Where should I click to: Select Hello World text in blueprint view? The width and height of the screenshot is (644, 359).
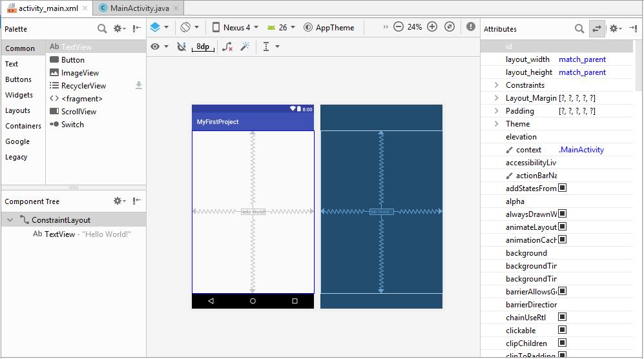pos(381,212)
